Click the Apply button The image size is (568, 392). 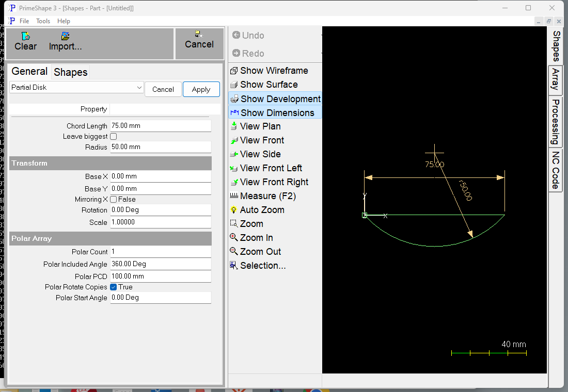[x=201, y=89]
